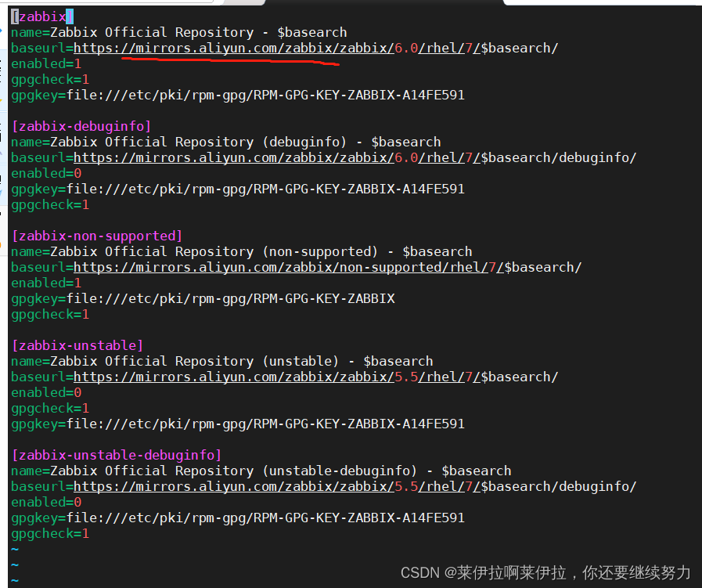Click 'enabled=0' under [zabbix-debuginfo]
Screen dimensions: 702x588
(46, 174)
